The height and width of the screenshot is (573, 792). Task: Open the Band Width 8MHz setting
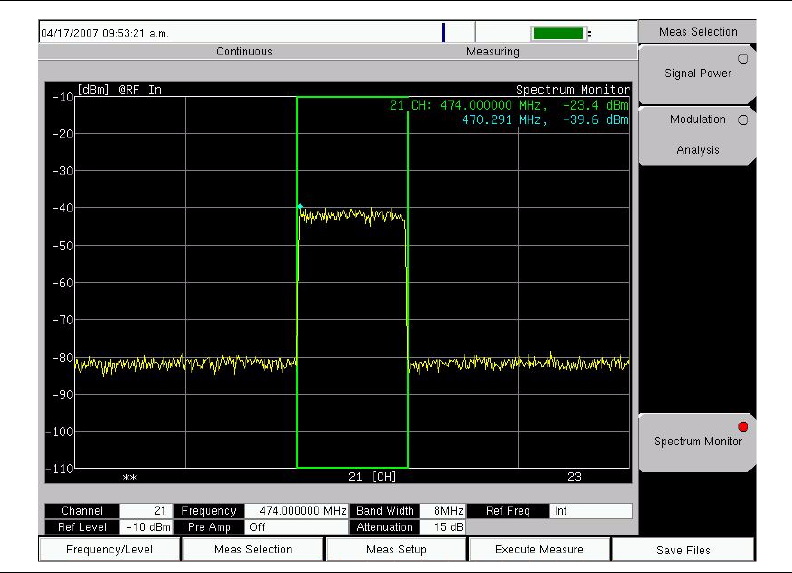click(x=441, y=511)
